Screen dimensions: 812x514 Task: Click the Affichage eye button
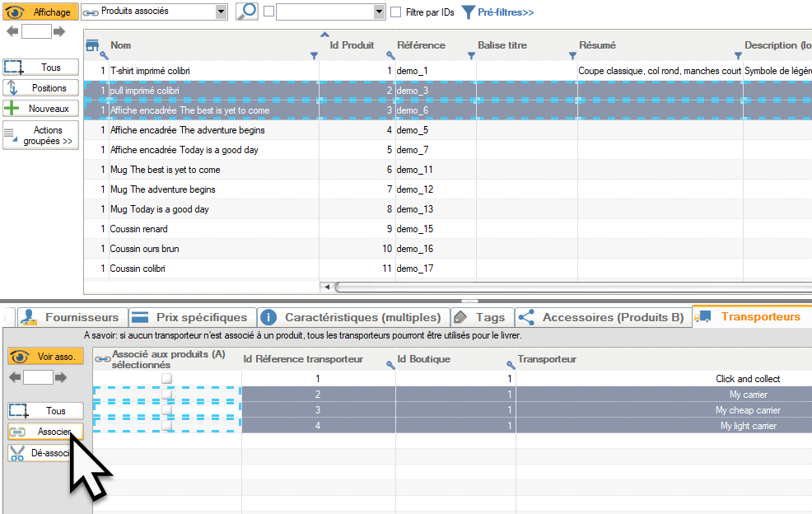pos(41,12)
